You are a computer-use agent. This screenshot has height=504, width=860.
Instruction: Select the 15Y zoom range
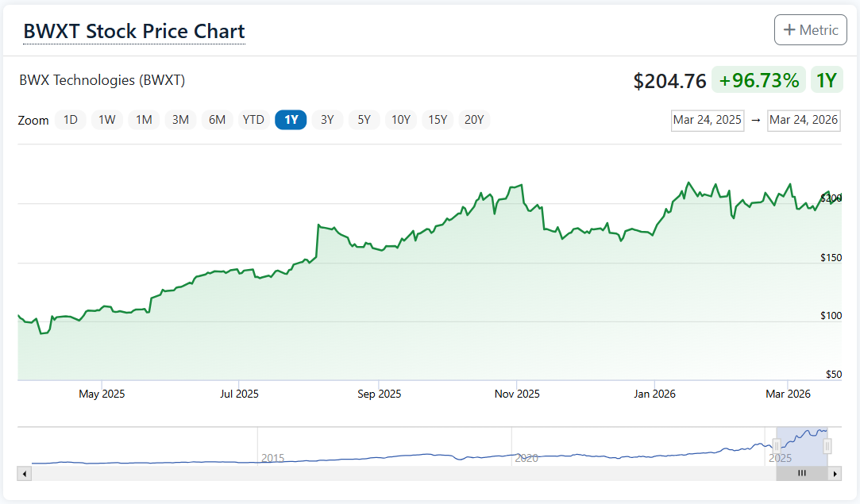pos(438,120)
